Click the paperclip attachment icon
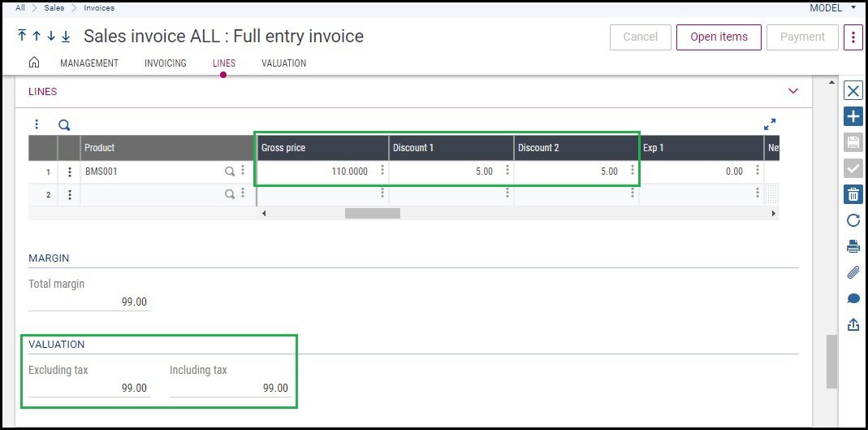 coord(853,272)
